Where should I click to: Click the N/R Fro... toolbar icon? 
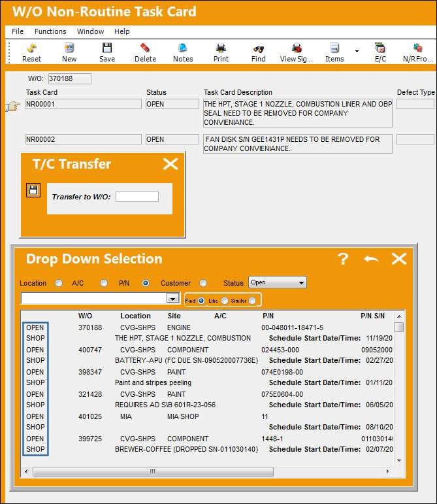click(x=418, y=48)
